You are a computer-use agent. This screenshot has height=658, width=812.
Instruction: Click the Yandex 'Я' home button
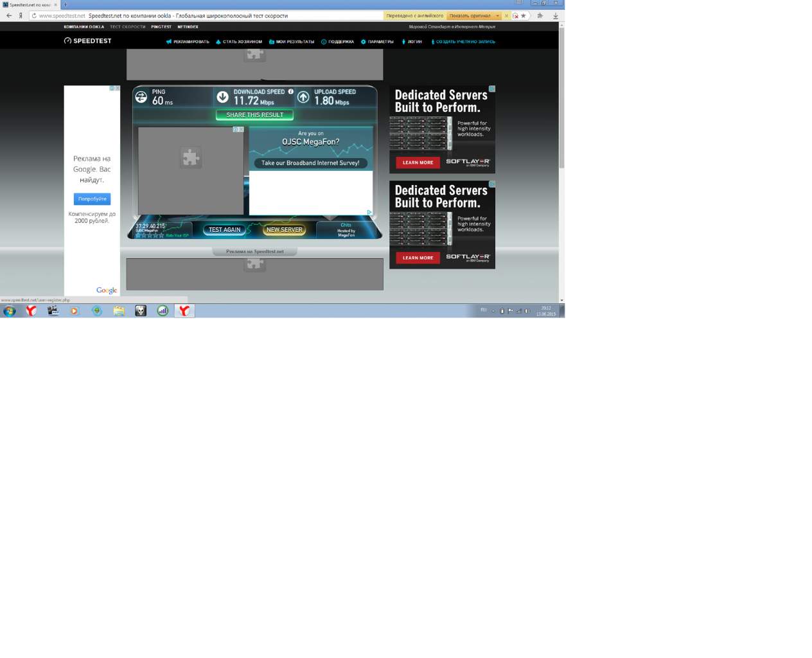21,15
